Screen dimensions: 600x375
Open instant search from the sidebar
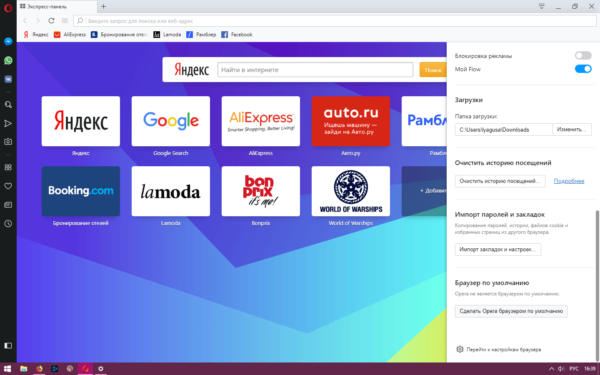(8, 105)
